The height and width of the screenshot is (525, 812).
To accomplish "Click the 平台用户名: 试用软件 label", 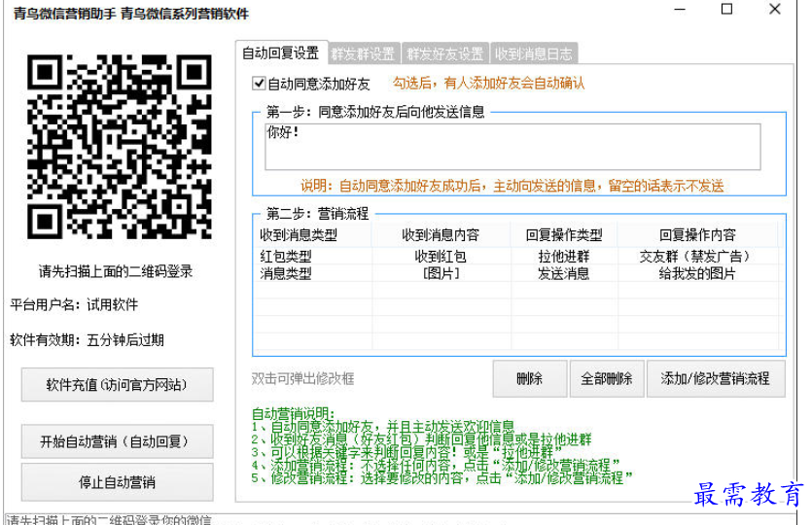I will point(74,304).
